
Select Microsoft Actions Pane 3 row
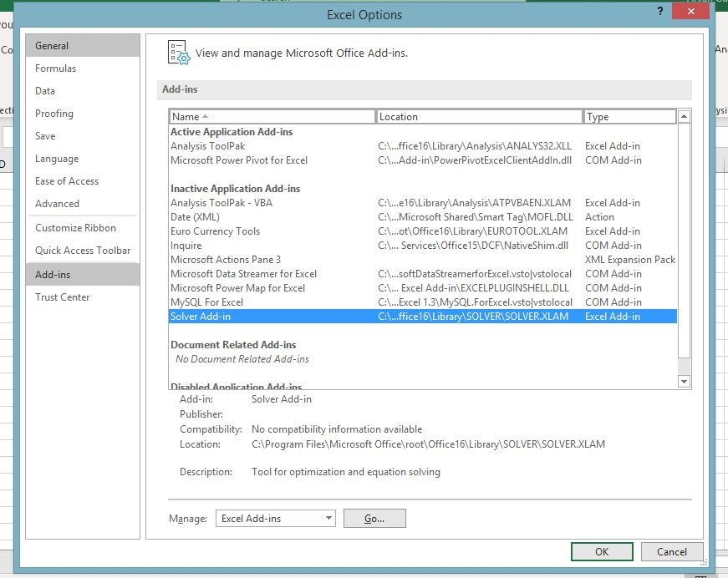pos(422,260)
